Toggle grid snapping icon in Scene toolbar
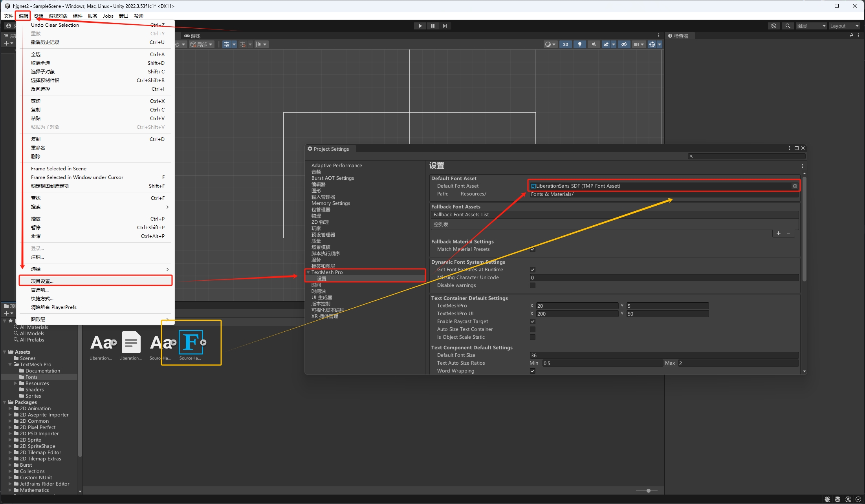Image resolution: width=865 pixels, height=504 pixels. coord(227,44)
